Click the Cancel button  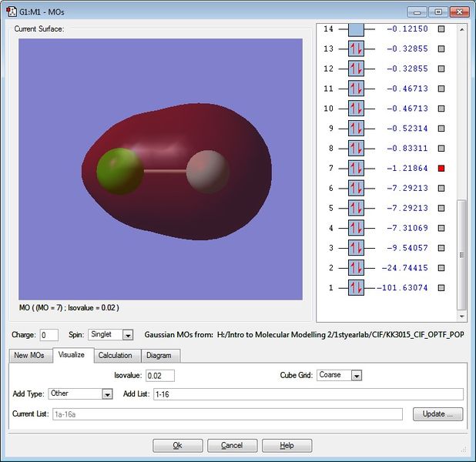coord(232,446)
